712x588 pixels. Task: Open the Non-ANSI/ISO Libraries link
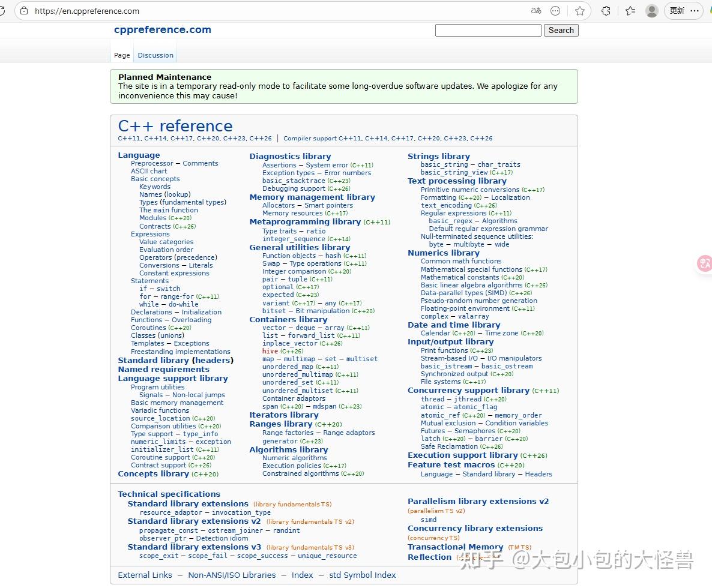[232, 575]
